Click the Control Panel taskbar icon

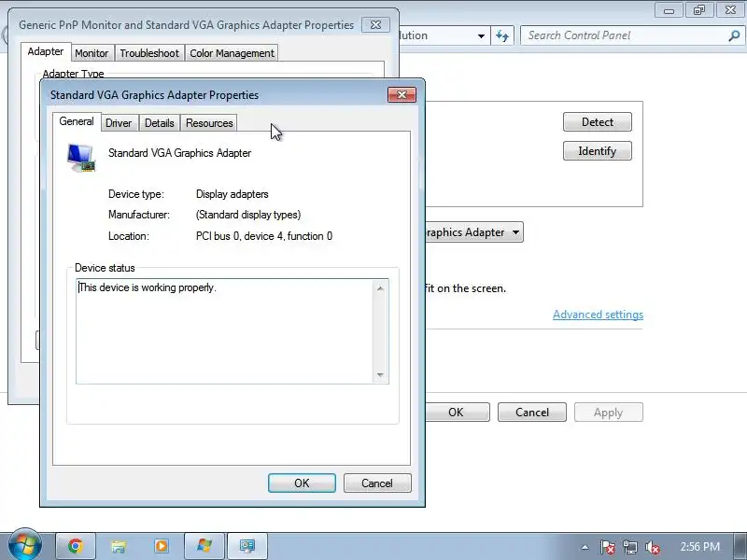click(204, 546)
